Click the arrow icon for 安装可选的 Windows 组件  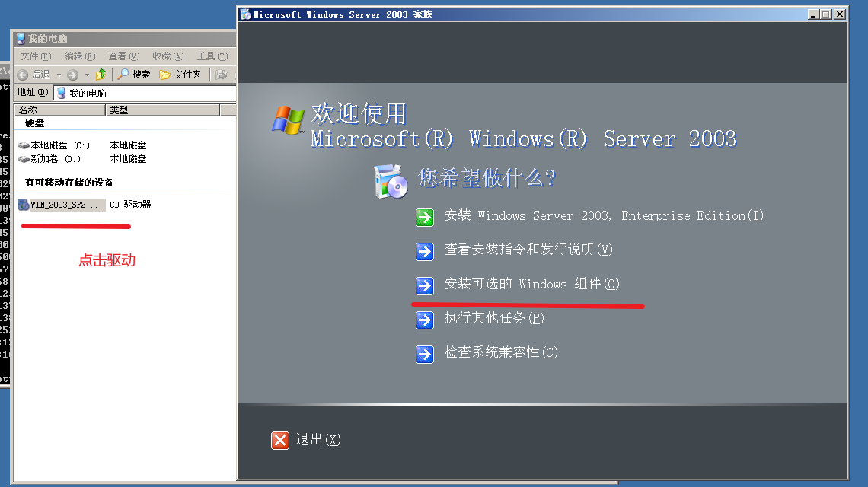425,285
